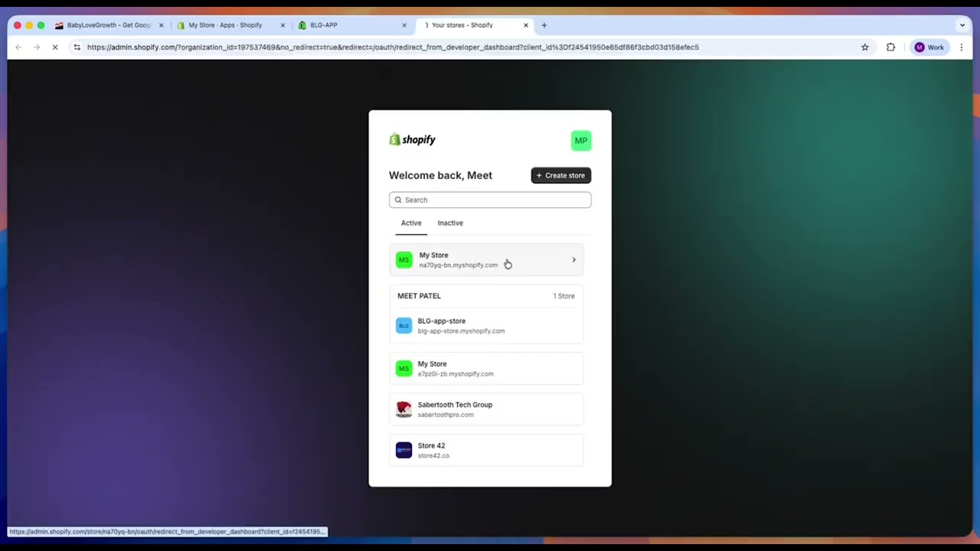The width and height of the screenshot is (980, 551).
Task: Click the MEET PATEL heading
Action: pos(419,296)
